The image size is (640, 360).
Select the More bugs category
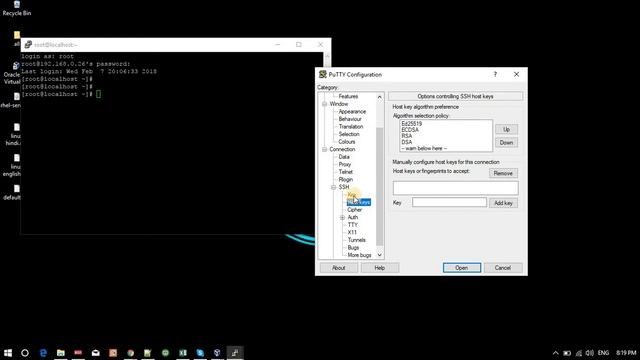359,255
